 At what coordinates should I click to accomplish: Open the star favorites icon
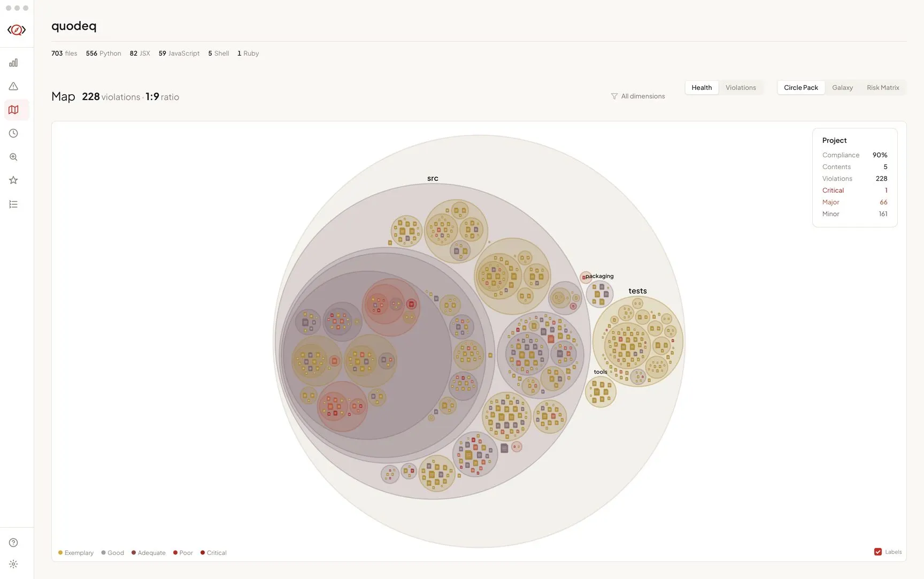click(x=13, y=180)
